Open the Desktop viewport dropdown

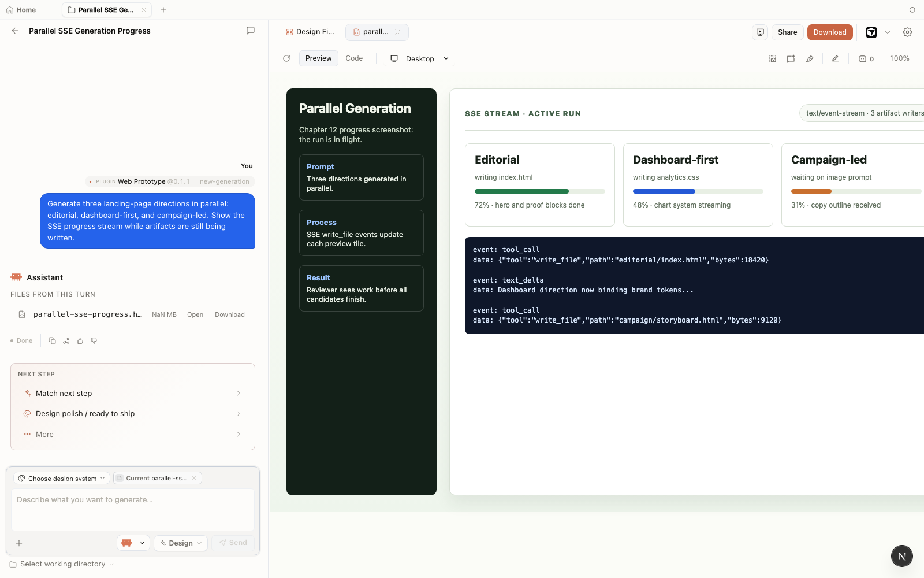click(420, 59)
